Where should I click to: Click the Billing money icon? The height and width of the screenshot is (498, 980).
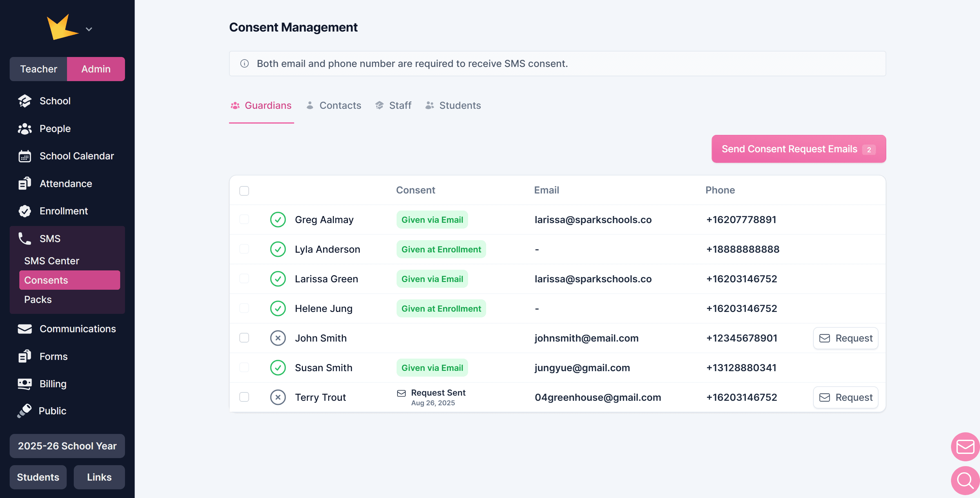point(25,384)
